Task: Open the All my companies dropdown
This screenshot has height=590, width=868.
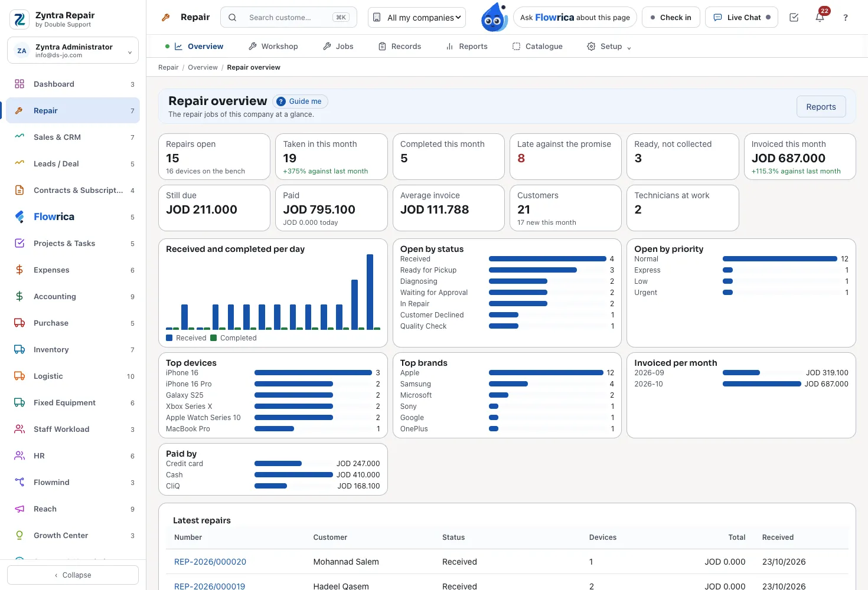Action: [x=416, y=18]
